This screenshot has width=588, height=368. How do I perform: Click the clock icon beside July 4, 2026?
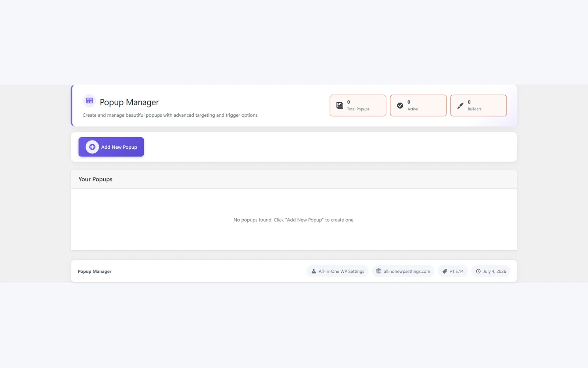(478, 271)
